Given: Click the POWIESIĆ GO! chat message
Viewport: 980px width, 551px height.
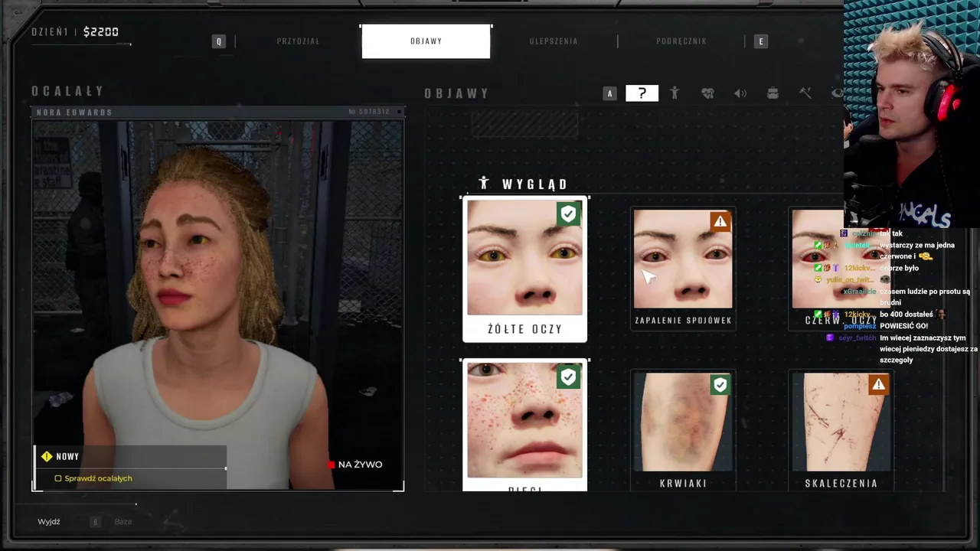Looking at the screenshot, I should [903, 326].
